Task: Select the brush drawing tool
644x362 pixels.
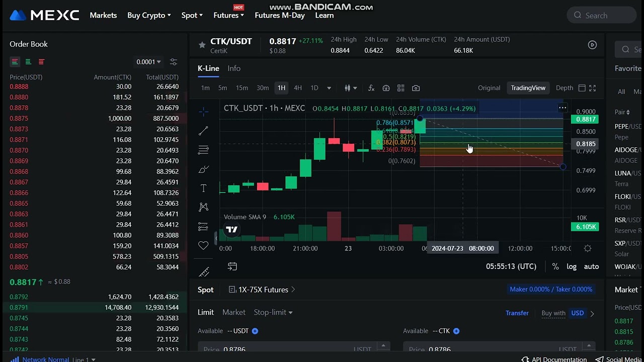Action: tap(203, 169)
